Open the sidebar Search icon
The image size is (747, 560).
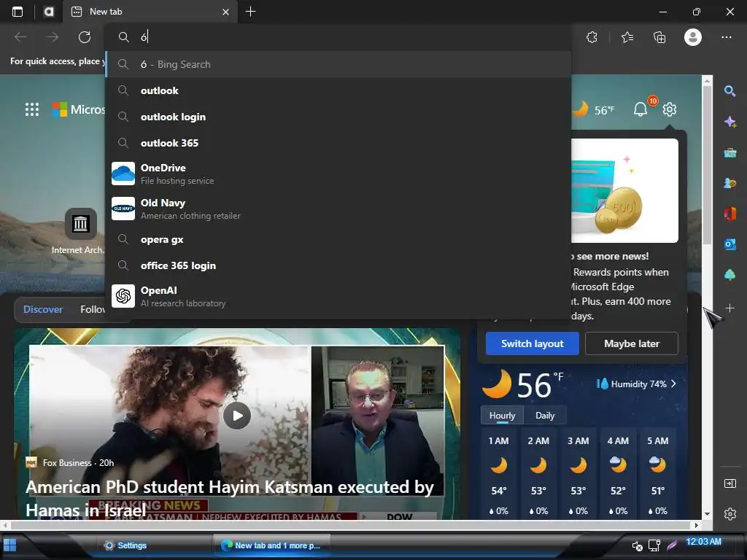tap(729, 91)
